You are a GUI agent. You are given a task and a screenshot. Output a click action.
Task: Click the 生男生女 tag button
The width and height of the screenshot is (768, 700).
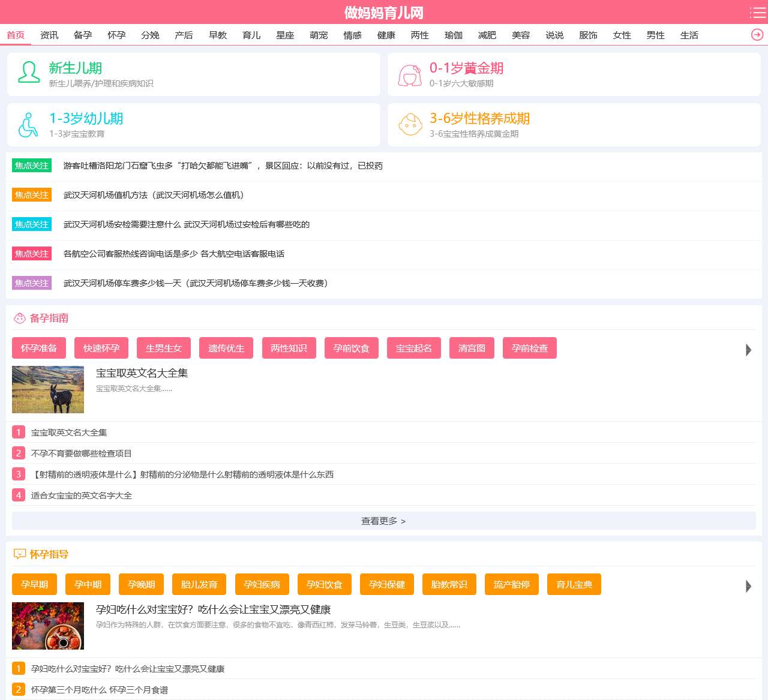164,348
